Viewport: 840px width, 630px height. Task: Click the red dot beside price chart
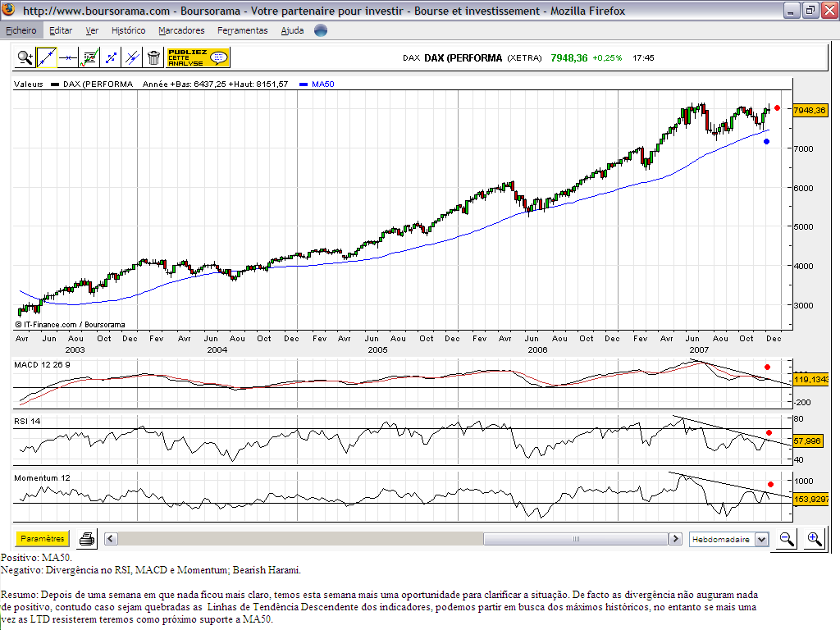tap(778, 108)
